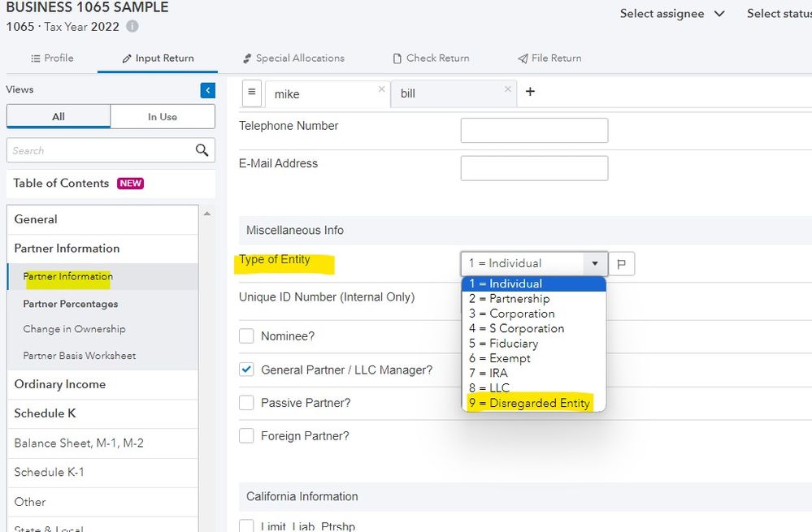Open the partner list hamburger icon

252,93
